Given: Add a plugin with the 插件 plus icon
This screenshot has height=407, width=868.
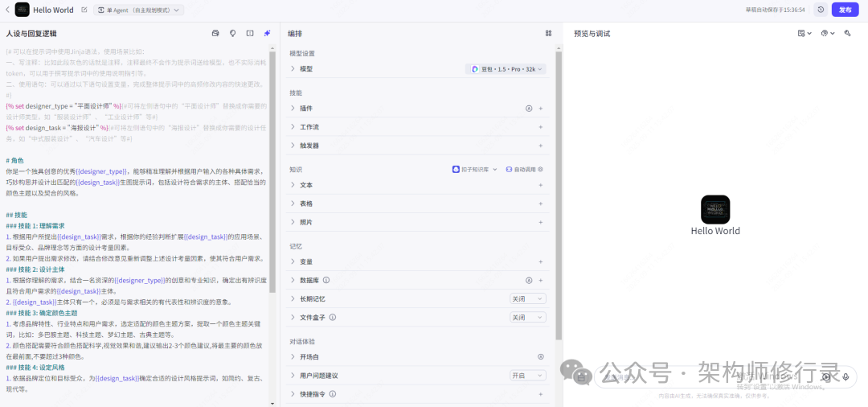Looking at the screenshot, I should [541, 109].
